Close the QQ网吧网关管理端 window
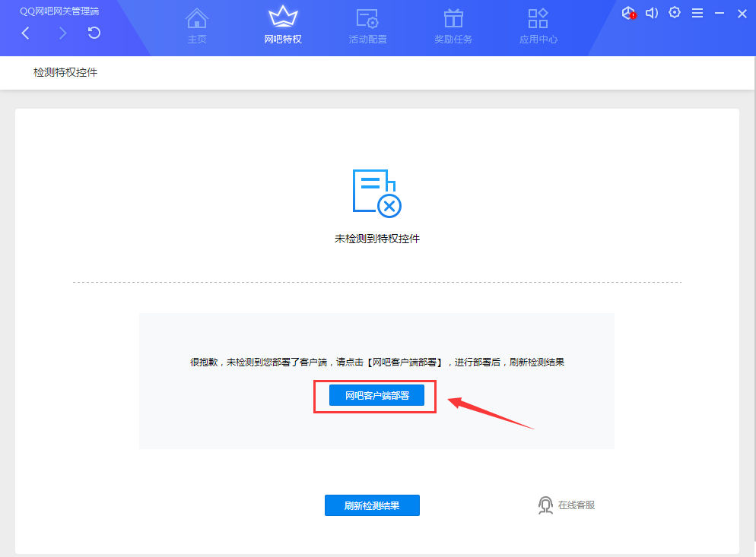Image resolution: width=756 pixels, height=557 pixels. (x=742, y=14)
